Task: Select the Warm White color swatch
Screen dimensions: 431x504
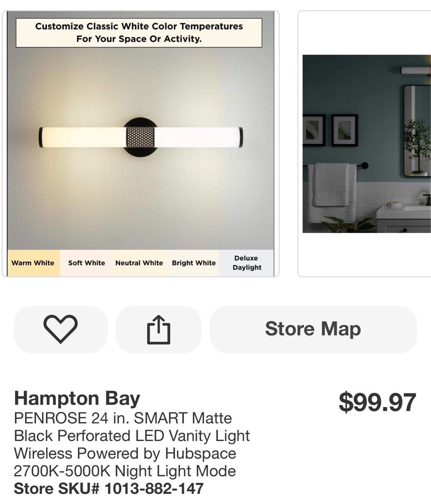Action: 33,263
